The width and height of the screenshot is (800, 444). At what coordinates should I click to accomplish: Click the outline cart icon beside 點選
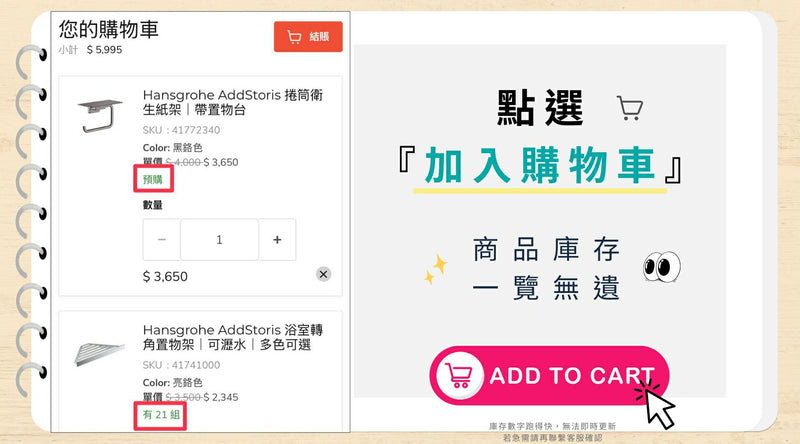tap(630, 108)
